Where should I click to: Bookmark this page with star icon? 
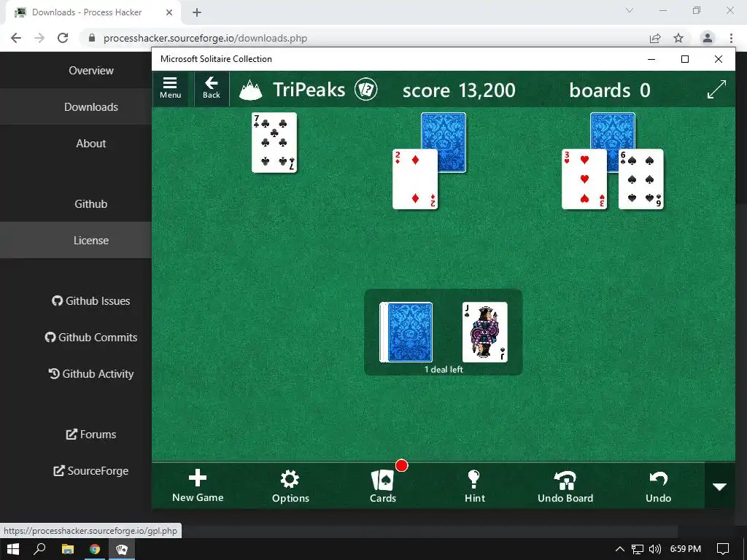coord(678,38)
